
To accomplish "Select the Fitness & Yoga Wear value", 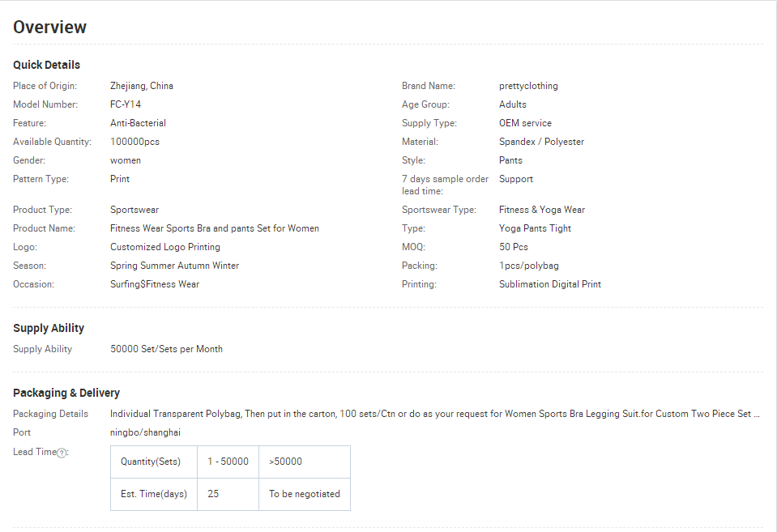I will 542,210.
